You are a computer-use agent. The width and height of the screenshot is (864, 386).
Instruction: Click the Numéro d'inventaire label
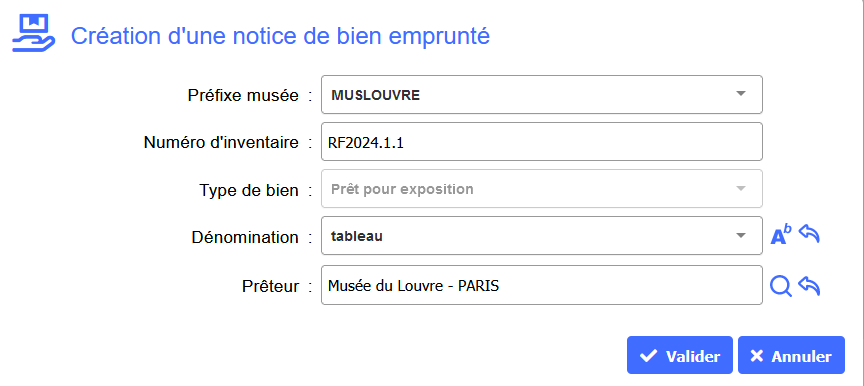(221, 142)
